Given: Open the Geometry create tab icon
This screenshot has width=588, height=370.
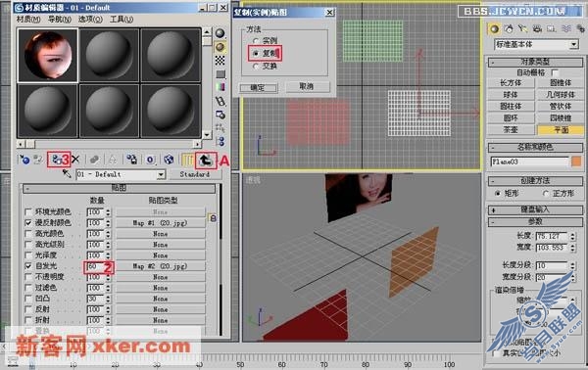Looking at the screenshot, I should (495, 28).
